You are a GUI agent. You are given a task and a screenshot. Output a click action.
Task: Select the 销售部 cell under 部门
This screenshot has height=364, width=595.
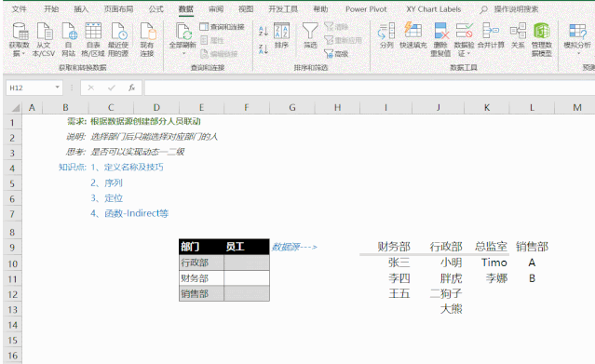pyautogui.click(x=201, y=294)
